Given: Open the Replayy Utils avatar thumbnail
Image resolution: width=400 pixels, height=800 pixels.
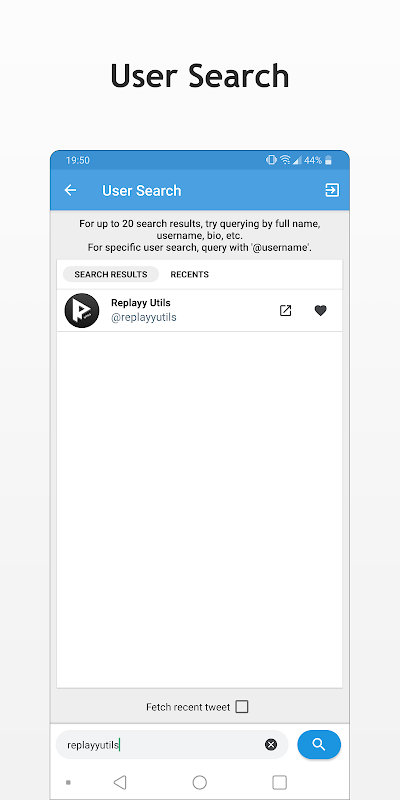Looking at the screenshot, I should pos(82,310).
